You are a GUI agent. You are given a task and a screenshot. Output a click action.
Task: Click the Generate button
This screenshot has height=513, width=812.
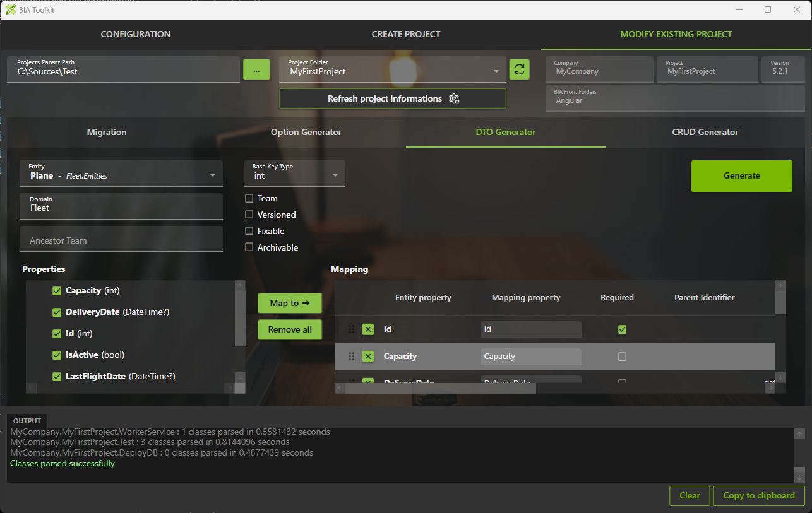tap(741, 176)
